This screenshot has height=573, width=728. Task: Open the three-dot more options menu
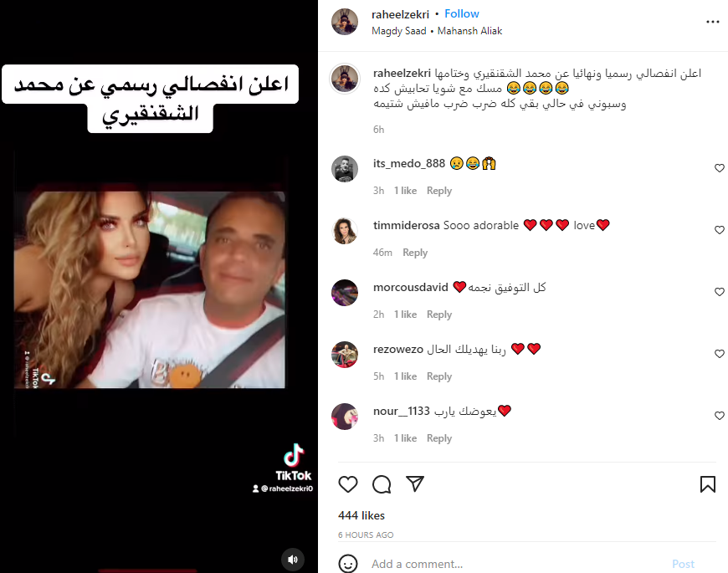click(x=712, y=22)
